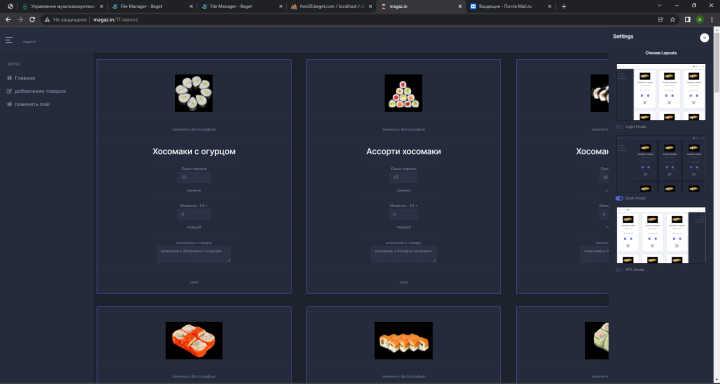Click заменить фотографию under Хосомаки с огурцом

(x=194, y=130)
